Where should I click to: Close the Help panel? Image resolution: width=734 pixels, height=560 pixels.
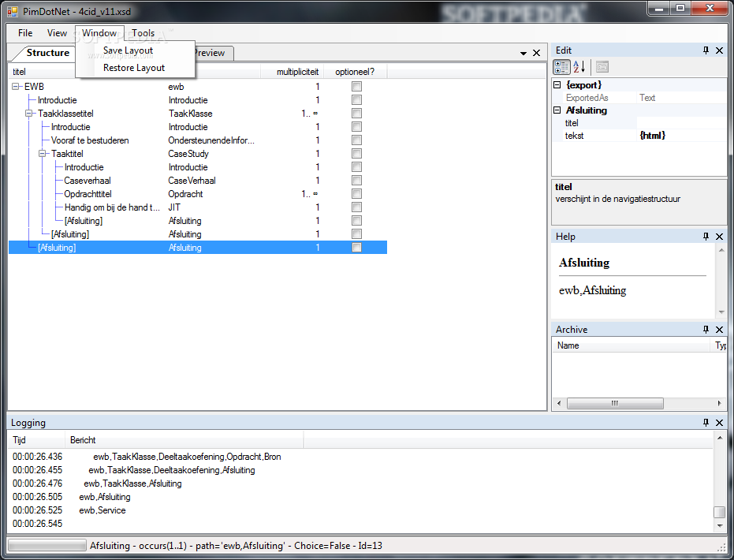pos(720,237)
